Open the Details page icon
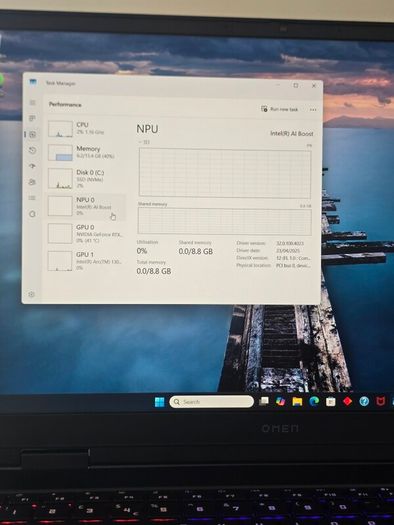The width and height of the screenshot is (394, 525). pyautogui.click(x=32, y=198)
